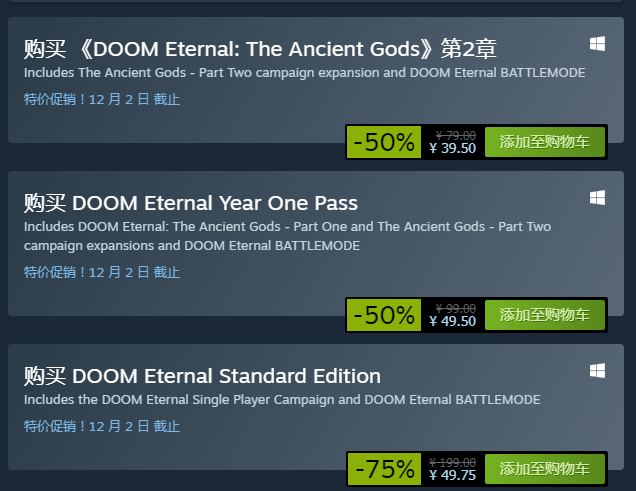The image size is (636, 491).
Task: Open the Ancient Gods 第2章 purchase title
Action: 260,49
